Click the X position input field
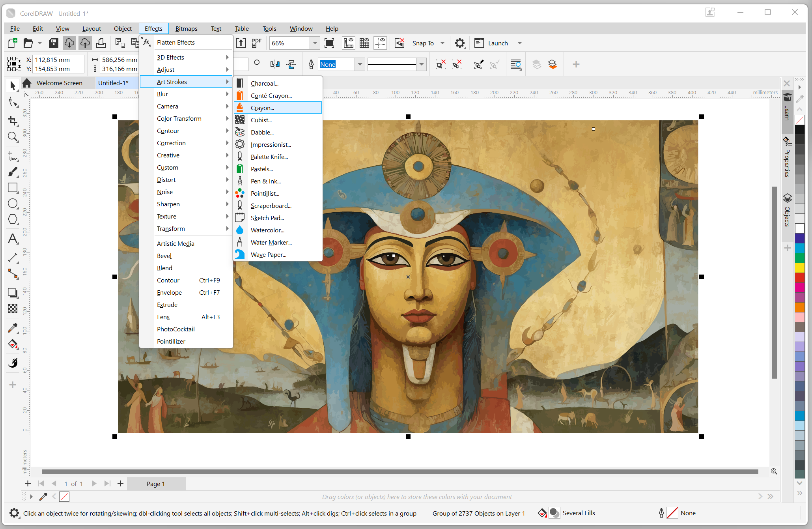Image resolution: width=812 pixels, height=529 pixels. (x=58, y=60)
